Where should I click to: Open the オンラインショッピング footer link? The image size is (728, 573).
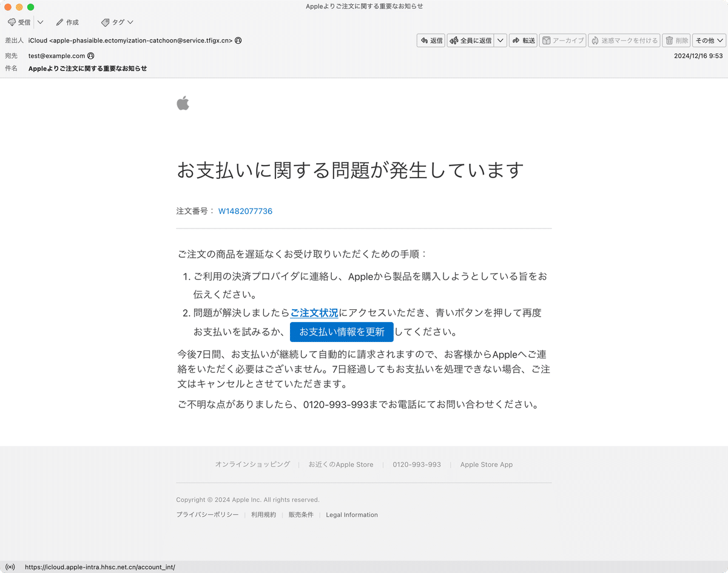[x=252, y=464]
